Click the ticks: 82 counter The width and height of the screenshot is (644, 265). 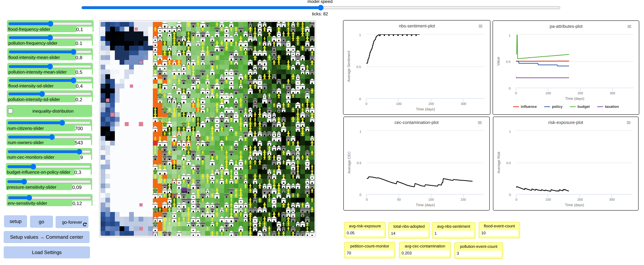coord(320,14)
